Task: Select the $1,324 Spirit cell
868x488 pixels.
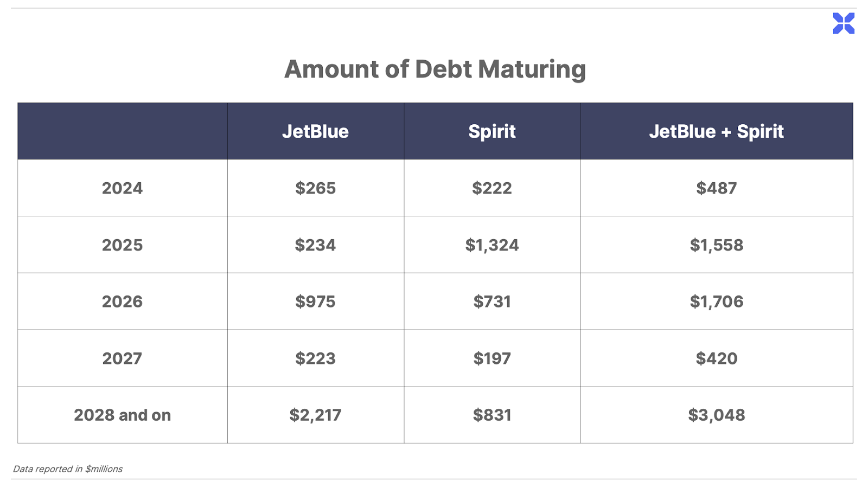Action: [x=492, y=245]
